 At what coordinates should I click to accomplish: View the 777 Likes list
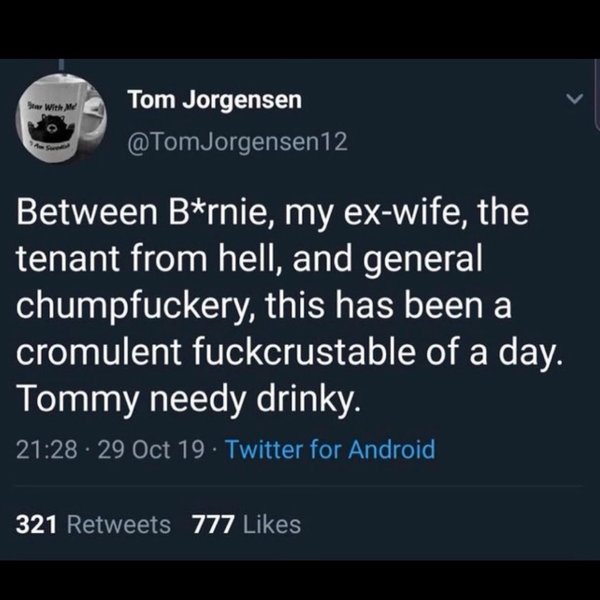tap(246, 523)
